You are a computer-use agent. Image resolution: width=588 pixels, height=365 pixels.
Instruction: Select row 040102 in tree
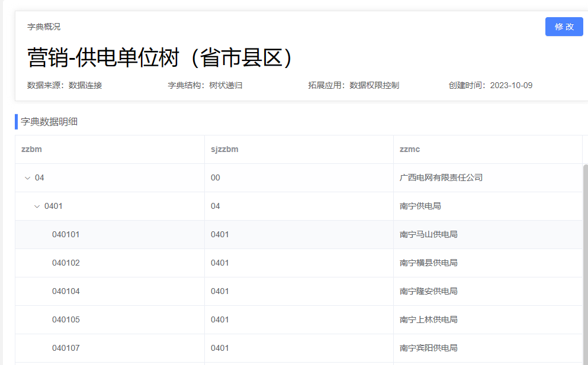pos(66,263)
